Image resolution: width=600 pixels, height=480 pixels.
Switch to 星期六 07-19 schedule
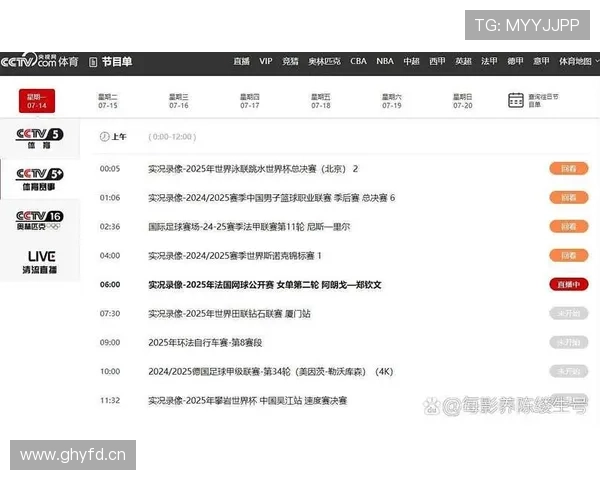point(391,101)
